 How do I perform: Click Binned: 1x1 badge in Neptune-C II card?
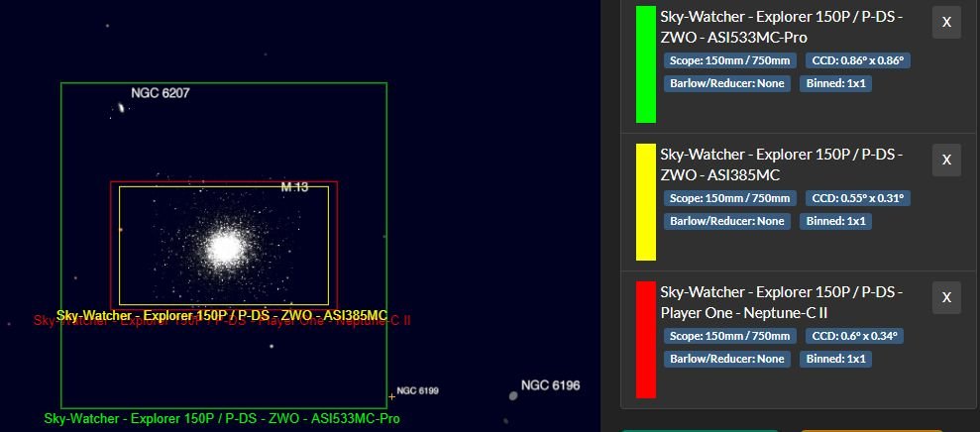pos(835,359)
